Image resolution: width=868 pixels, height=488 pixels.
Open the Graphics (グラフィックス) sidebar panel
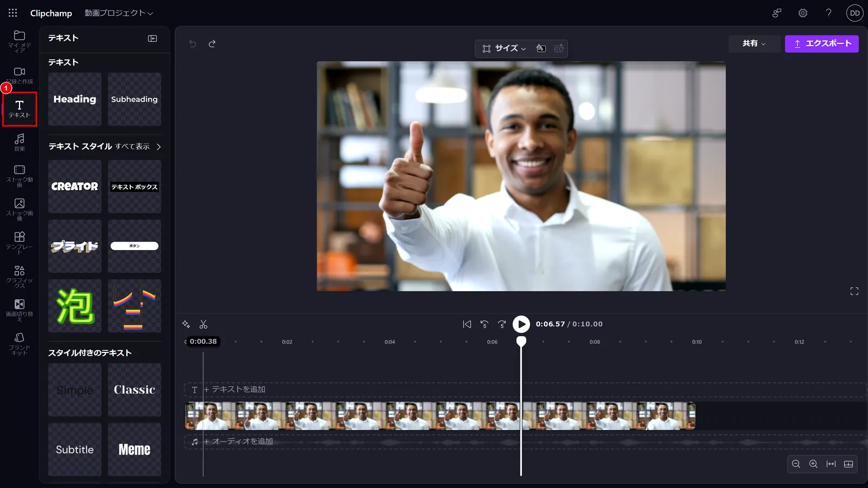(x=20, y=277)
